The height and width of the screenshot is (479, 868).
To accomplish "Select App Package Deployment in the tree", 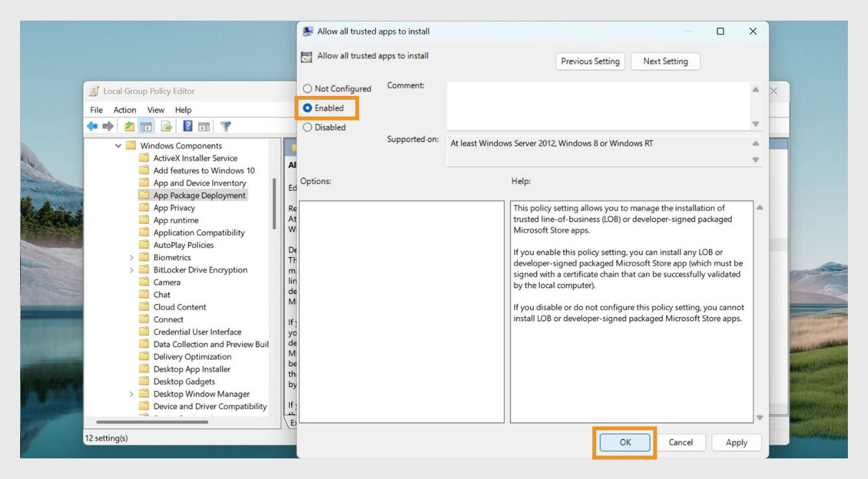I will point(199,196).
